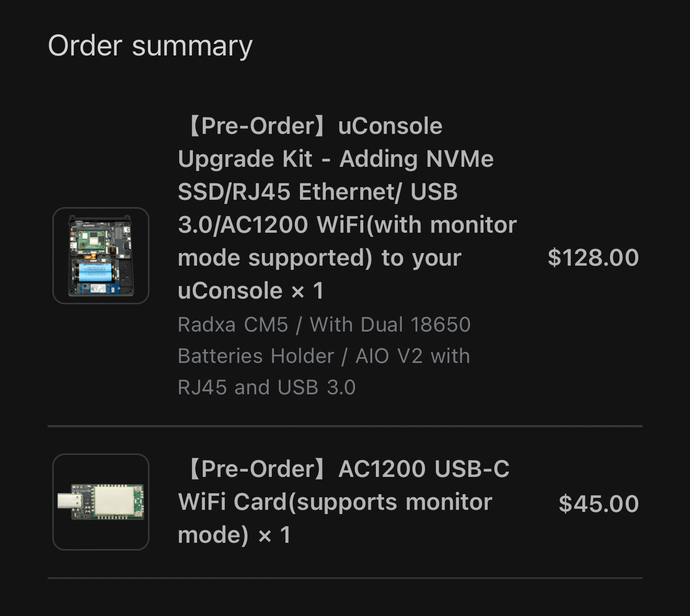Click the Order summary heading
Screen dimensions: 690x616
(150, 45)
